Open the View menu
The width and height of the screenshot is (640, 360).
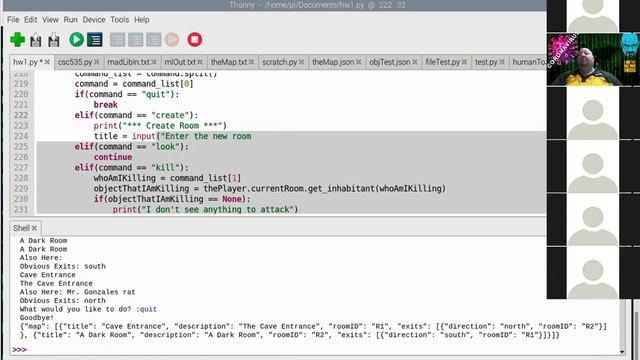click(x=50, y=20)
